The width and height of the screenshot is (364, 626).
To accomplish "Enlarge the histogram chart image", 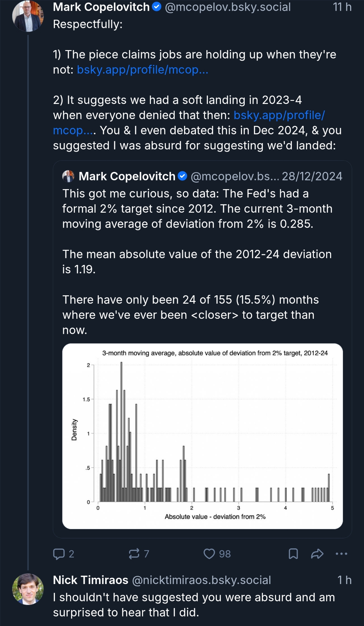I will click(x=203, y=436).
